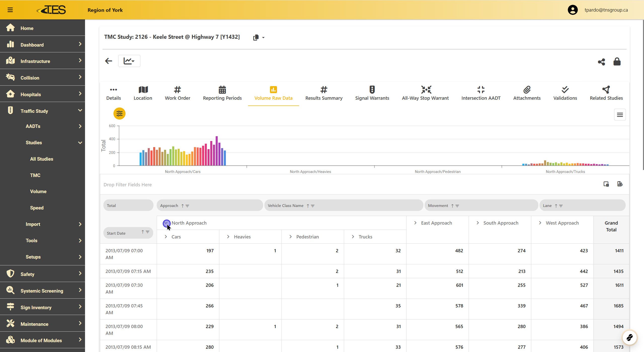Click the export to Excel icon

620,184
